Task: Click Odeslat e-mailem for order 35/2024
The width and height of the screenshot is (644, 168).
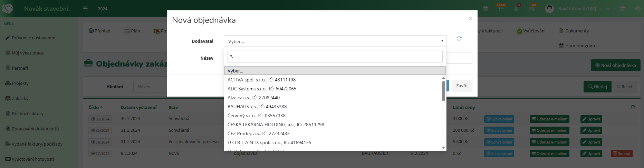Action: [549, 130]
